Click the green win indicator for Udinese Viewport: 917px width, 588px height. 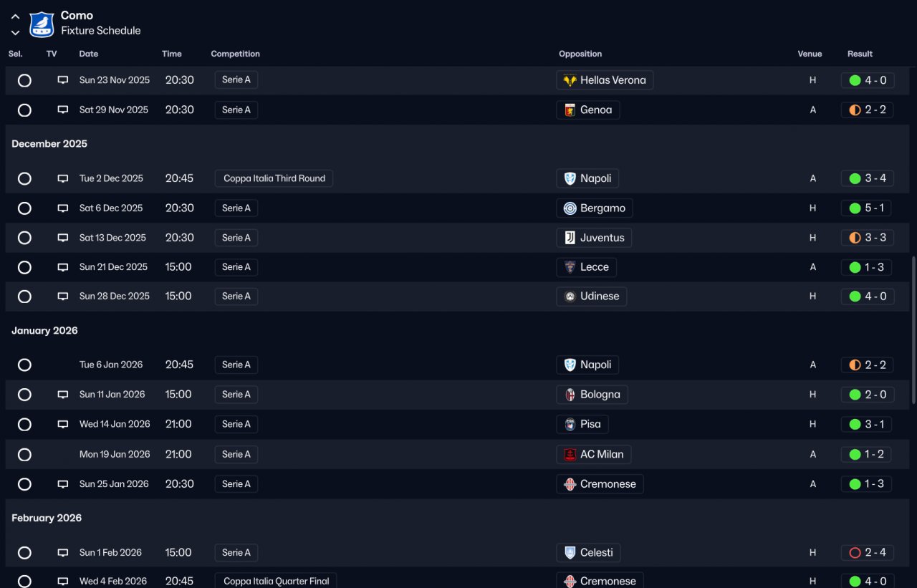tap(855, 297)
